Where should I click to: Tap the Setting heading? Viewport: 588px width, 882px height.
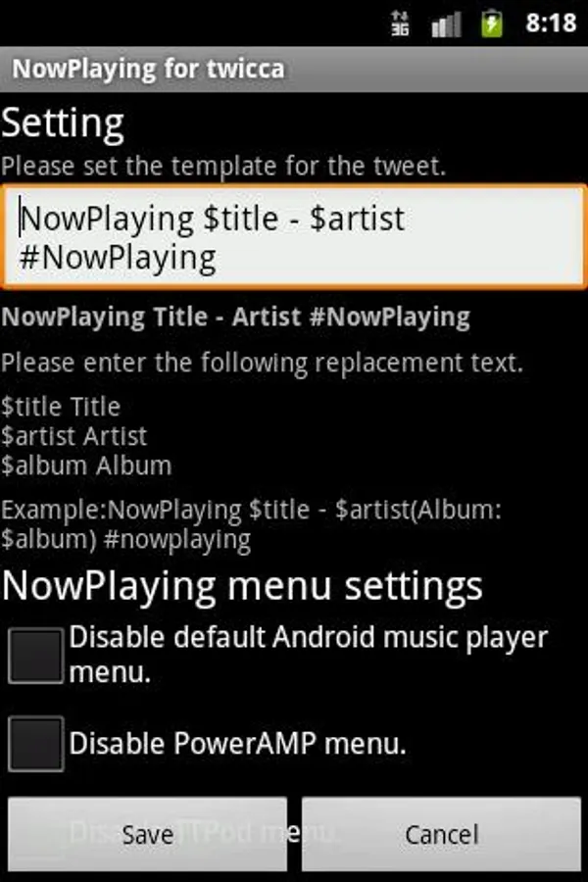coord(63,123)
